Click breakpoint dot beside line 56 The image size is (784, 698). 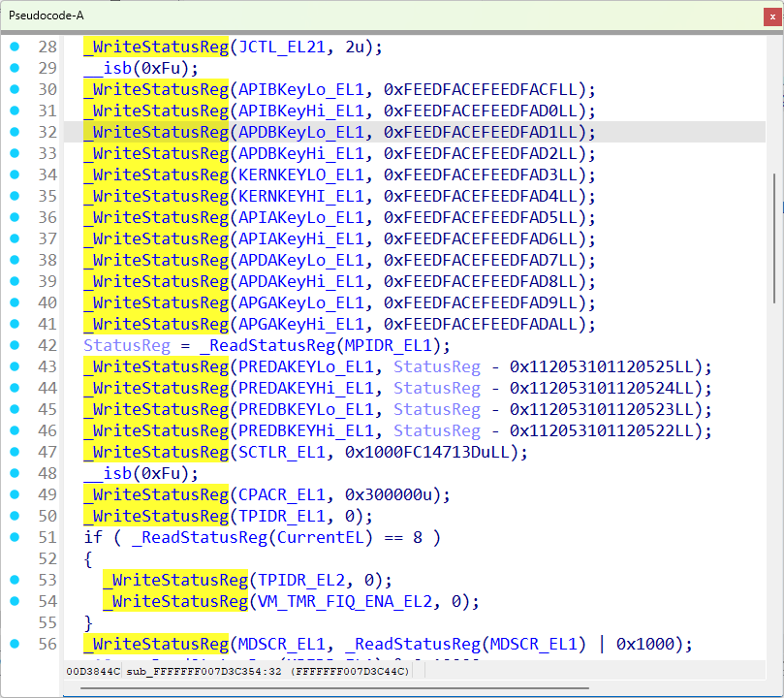[x=15, y=644]
